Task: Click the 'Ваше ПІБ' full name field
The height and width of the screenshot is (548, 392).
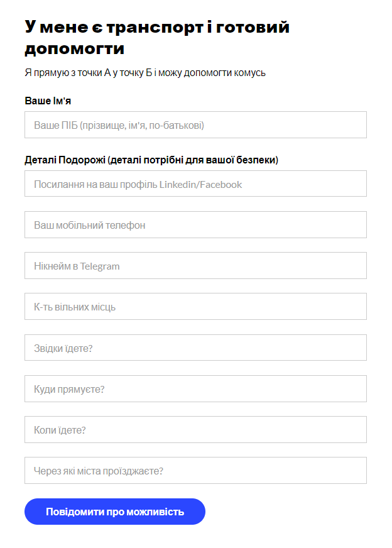Action: [195, 125]
